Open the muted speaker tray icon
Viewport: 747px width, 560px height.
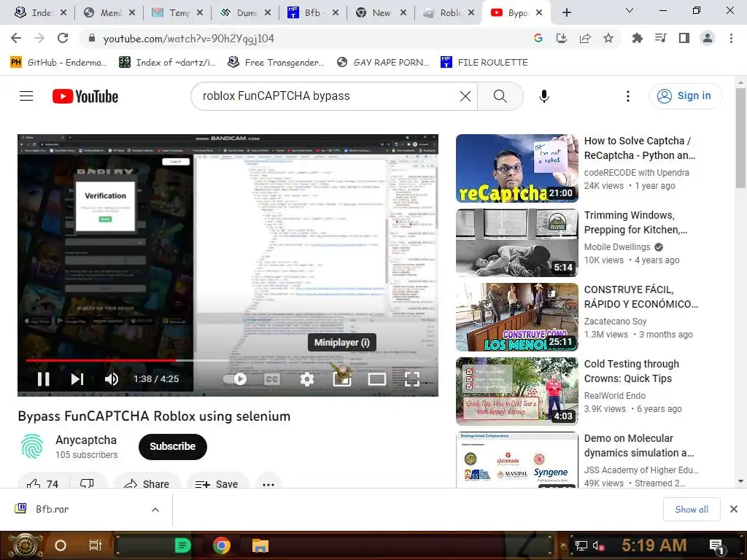tap(598, 546)
